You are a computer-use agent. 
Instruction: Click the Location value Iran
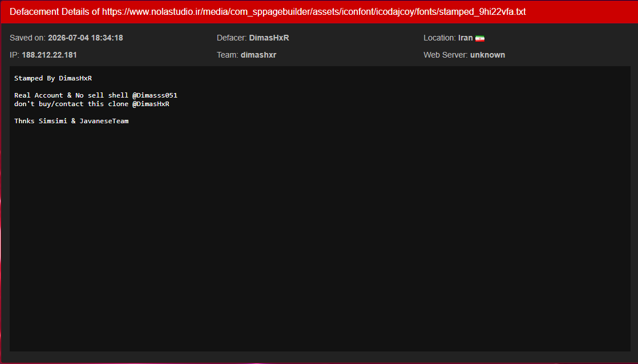[466, 38]
